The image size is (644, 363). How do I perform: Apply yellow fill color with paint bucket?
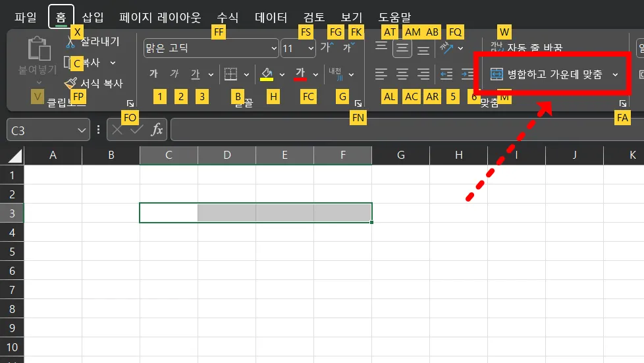267,74
